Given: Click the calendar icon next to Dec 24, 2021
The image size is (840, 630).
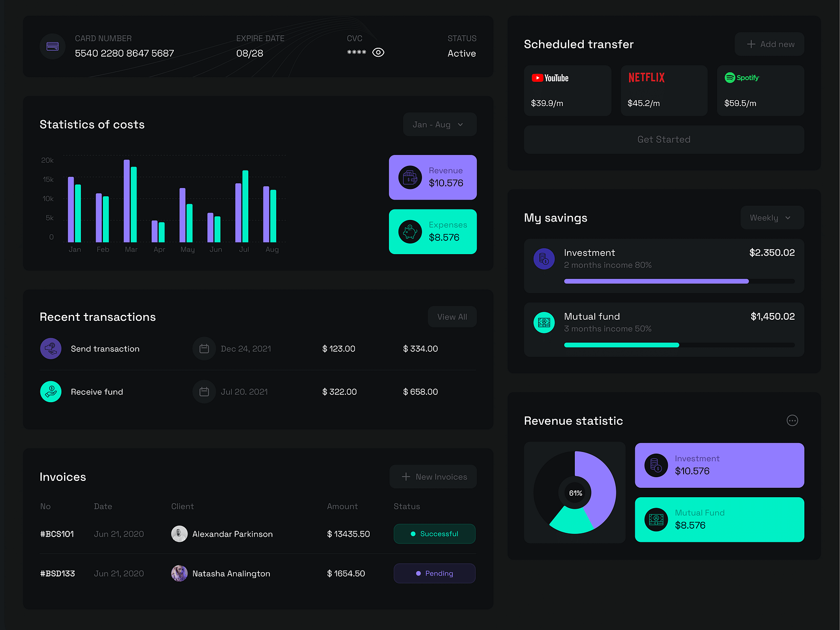Looking at the screenshot, I should coord(204,348).
